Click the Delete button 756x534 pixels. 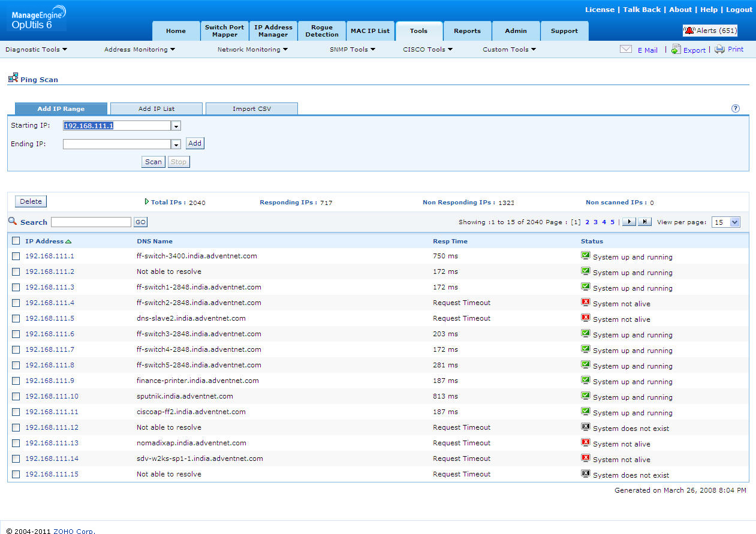pos(31,201)
